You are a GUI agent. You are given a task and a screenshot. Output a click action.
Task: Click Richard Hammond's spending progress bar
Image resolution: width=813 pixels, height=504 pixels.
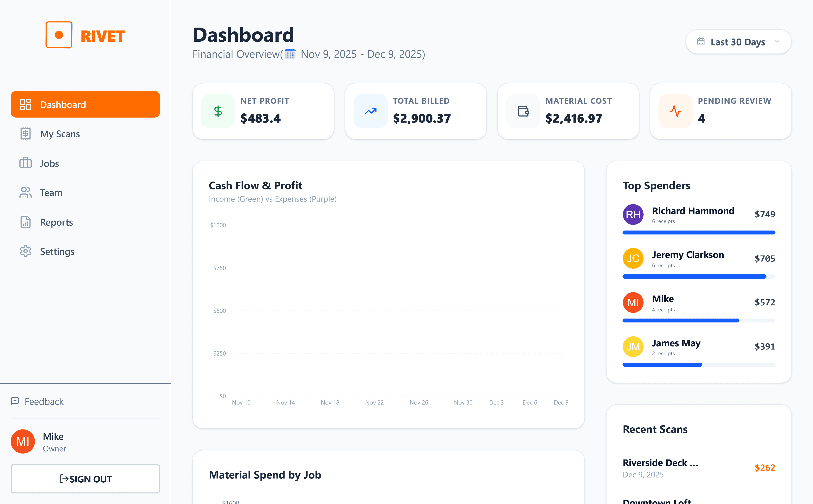(699, 232)
